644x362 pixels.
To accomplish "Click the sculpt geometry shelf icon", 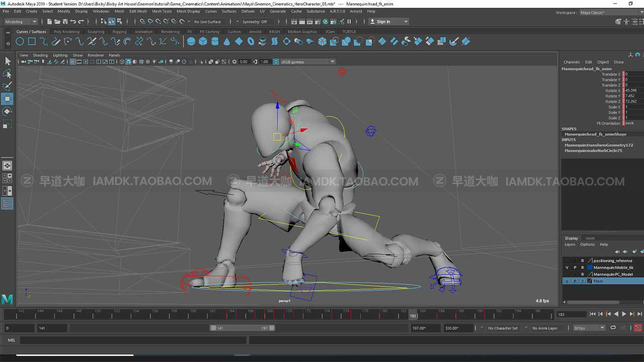I will pyautogui.click(x=454, y=41).
